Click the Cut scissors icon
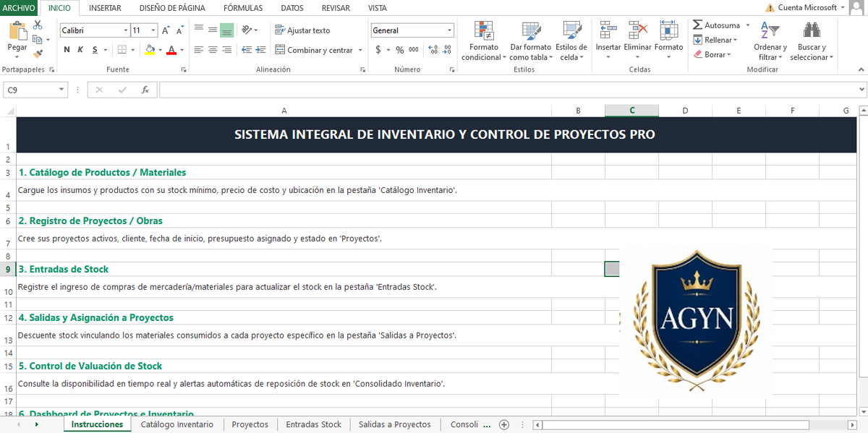868x433 pixels. 38,25
